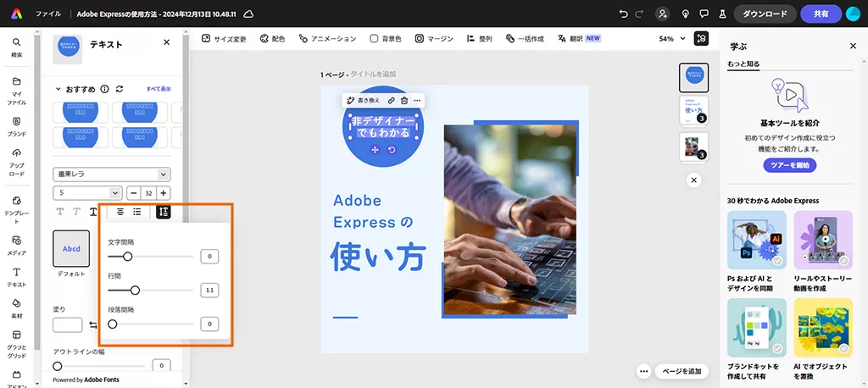Open 一括作成 bulk create
Image resolution: width=868 pixels, height=388 pixels.
click(525, 39)
